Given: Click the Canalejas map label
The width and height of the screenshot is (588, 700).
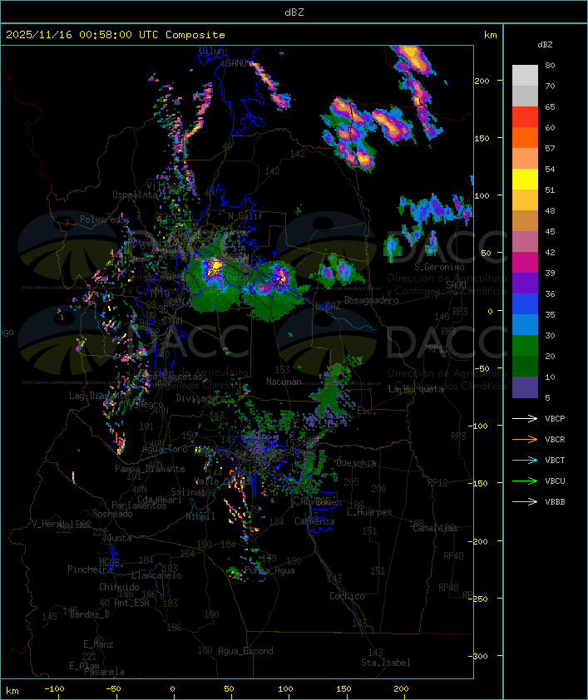Looking at the screenshot, I should [x=435, y=528].
